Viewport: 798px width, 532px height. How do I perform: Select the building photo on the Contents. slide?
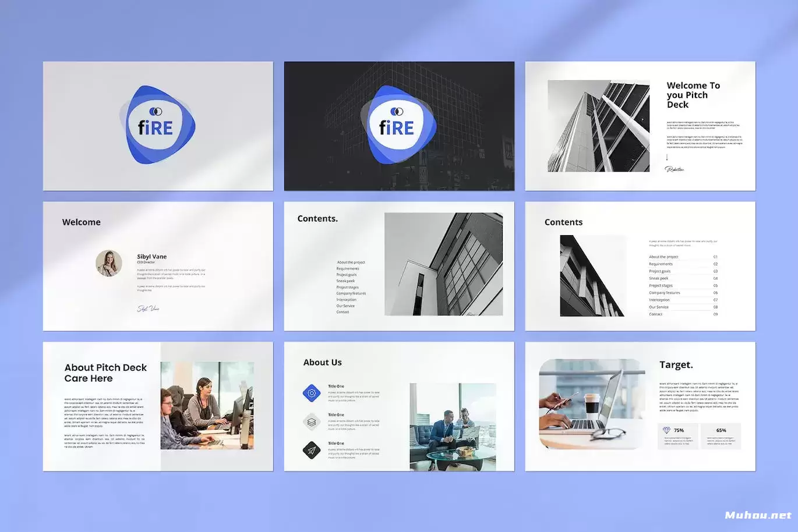click(444, 264)
